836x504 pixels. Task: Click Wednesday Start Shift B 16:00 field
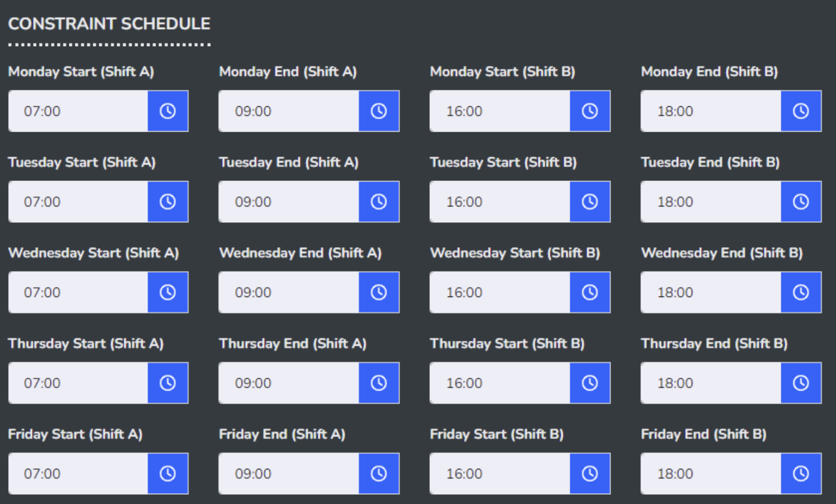pos(499,292)
